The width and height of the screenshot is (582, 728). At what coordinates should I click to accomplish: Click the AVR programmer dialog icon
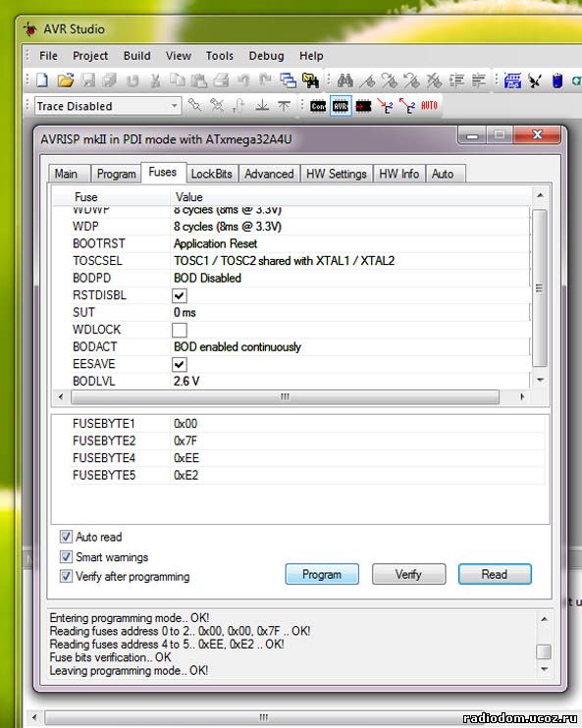click(341, 106)
